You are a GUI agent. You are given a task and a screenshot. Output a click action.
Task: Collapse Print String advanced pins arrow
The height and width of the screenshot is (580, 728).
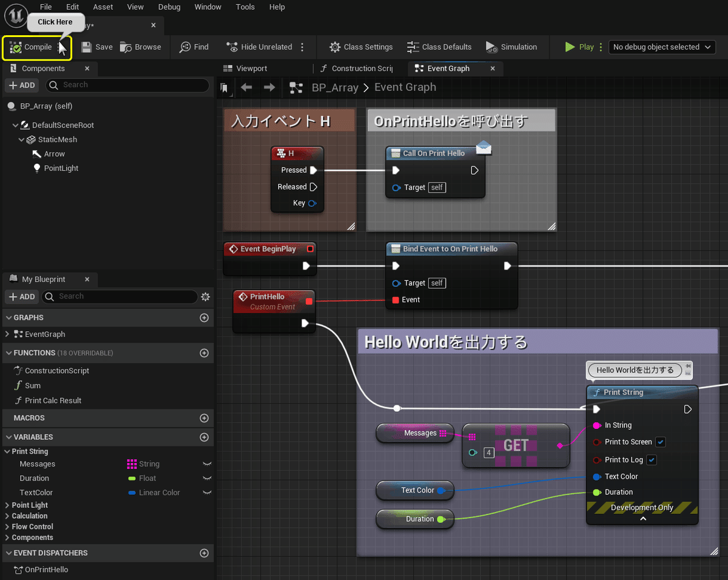[x=643, y=519]
